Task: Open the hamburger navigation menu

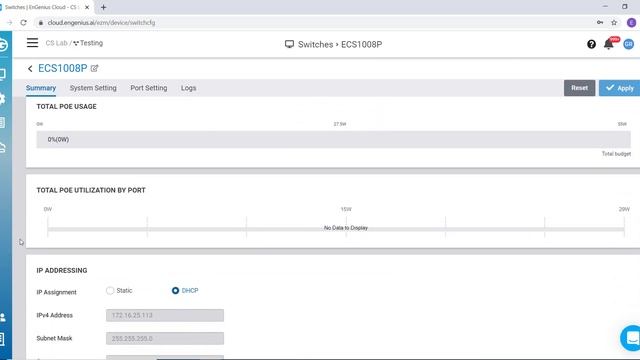Action: (x=32, y=43)
